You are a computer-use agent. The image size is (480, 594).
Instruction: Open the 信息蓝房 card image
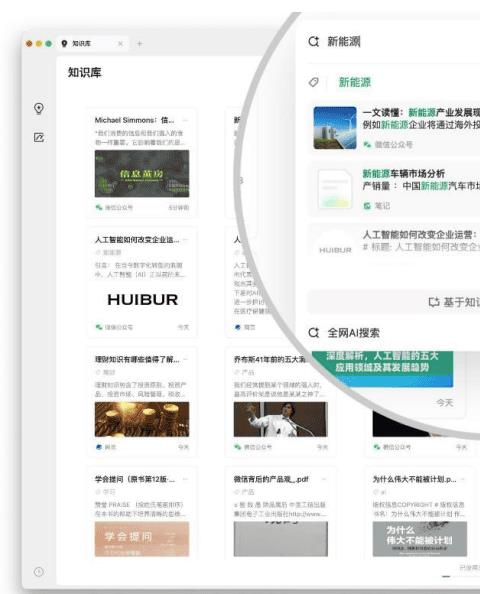(x=142, y=174)
